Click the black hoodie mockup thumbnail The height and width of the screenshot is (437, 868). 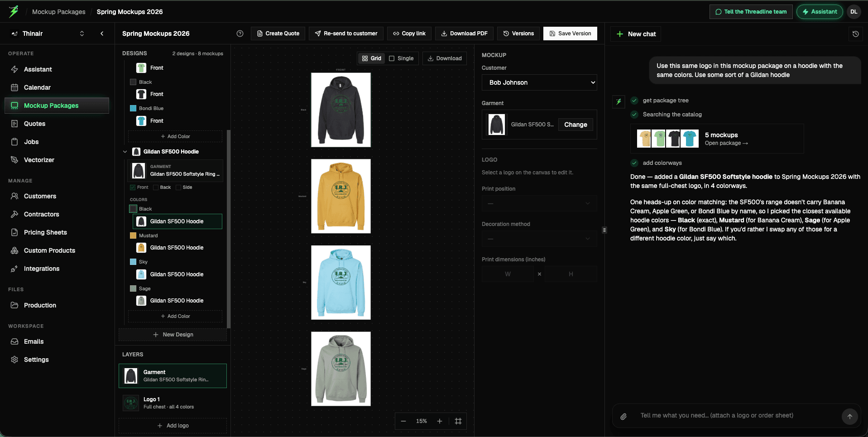(x=341, y=110)
